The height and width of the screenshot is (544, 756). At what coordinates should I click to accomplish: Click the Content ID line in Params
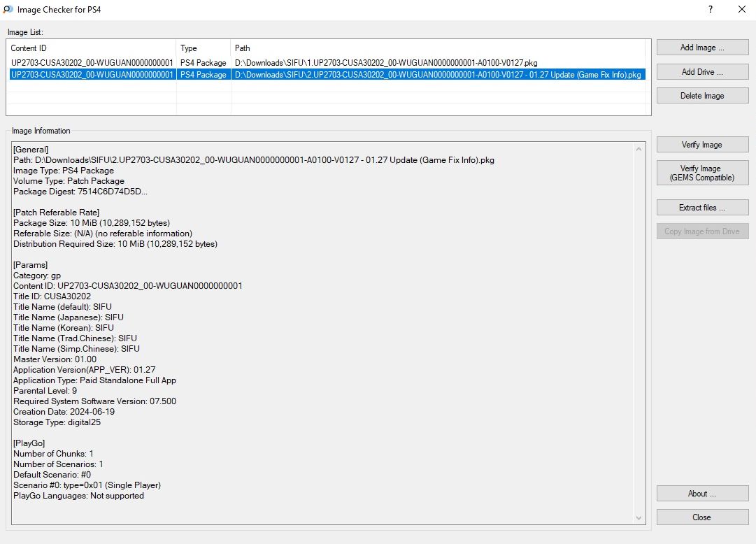[x=128, y=286]
